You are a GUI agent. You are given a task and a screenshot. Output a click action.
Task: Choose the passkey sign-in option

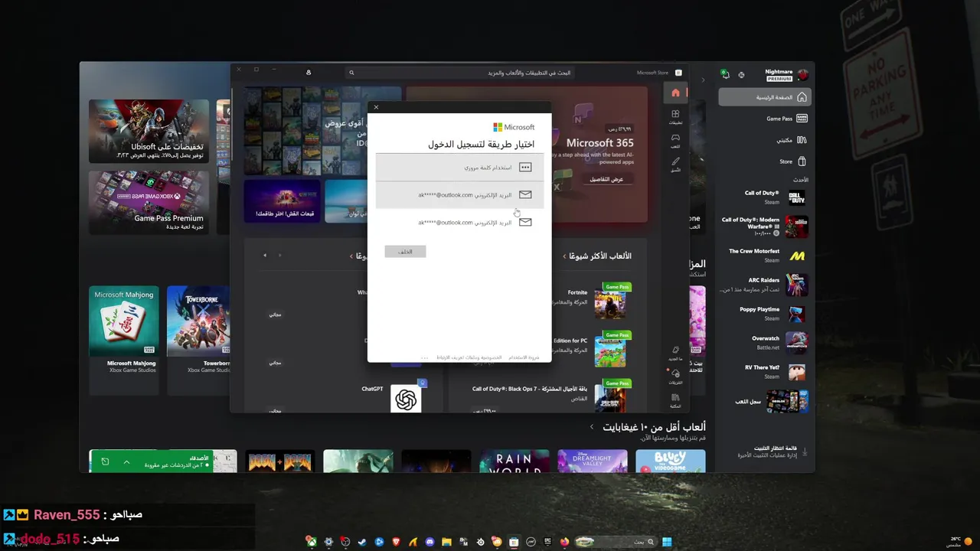(x=459, y=167)
